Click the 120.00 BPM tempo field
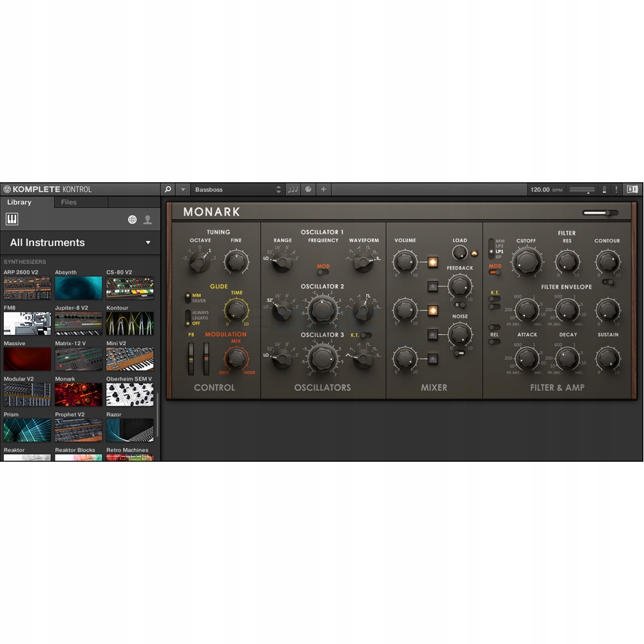The image size is (644, 644). tap(540, 189)
